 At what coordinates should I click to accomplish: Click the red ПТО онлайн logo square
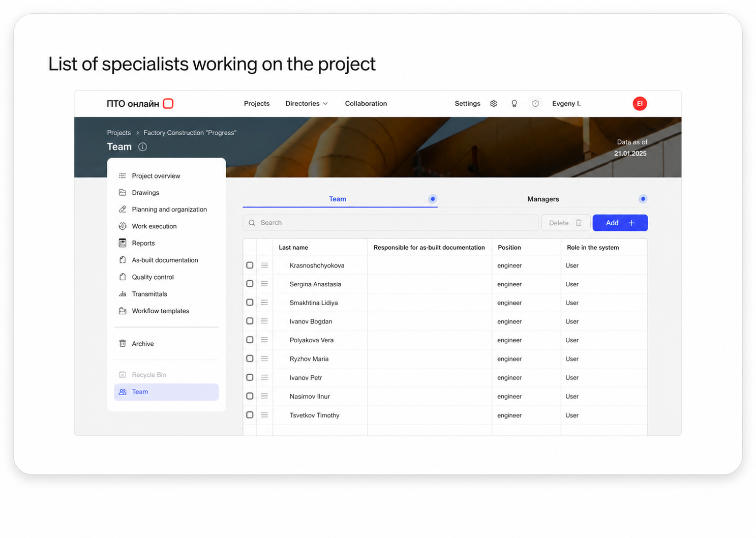click(168, 104)
